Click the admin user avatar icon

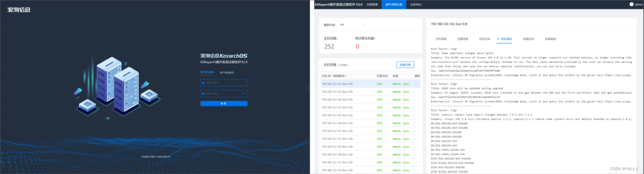(631, 4)
